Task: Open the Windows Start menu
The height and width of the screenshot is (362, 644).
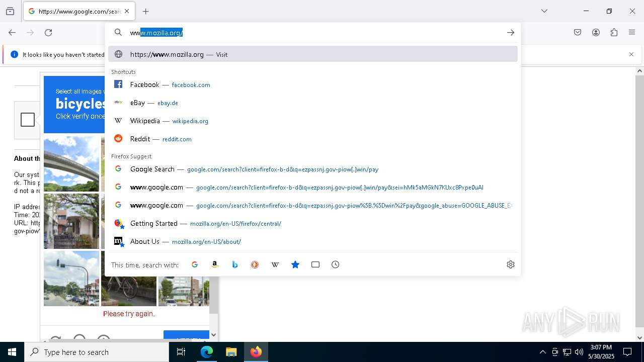Action: pyautogui.click(x=12, y=352)
